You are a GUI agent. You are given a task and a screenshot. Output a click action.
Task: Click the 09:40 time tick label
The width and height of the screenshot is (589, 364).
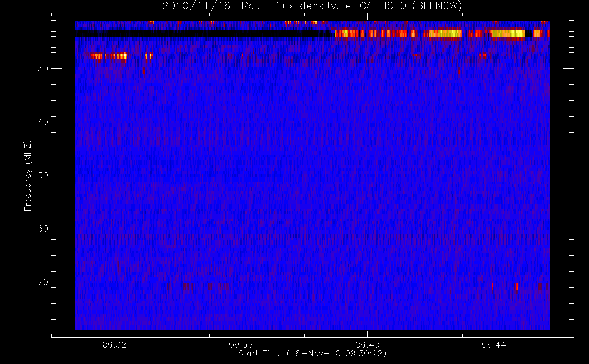pos(367,345)
